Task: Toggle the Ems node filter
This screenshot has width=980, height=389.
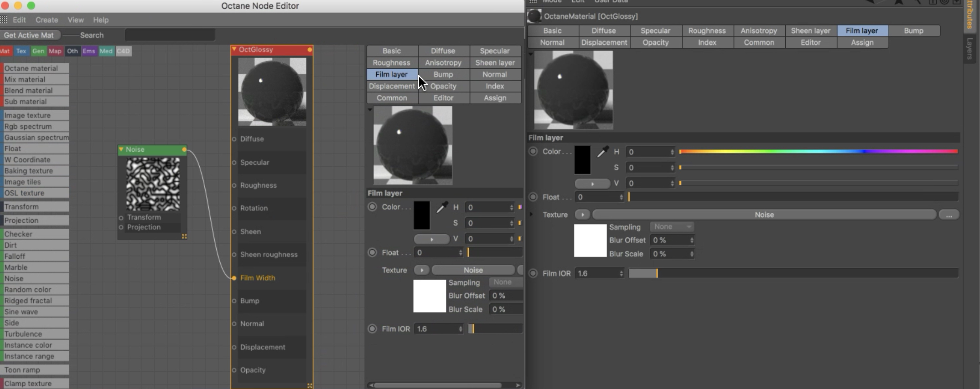Action: point(89,51)
